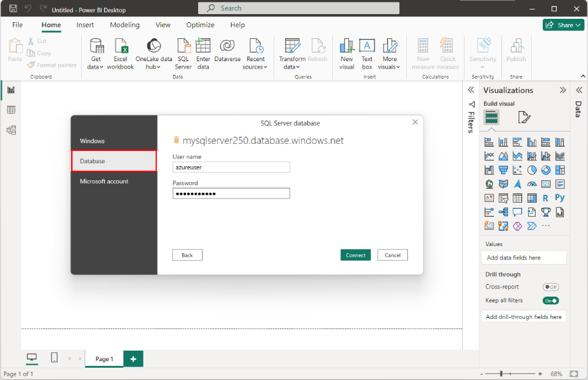
Task: Click the Search box in the title bar
Action: tap(299, 8)
